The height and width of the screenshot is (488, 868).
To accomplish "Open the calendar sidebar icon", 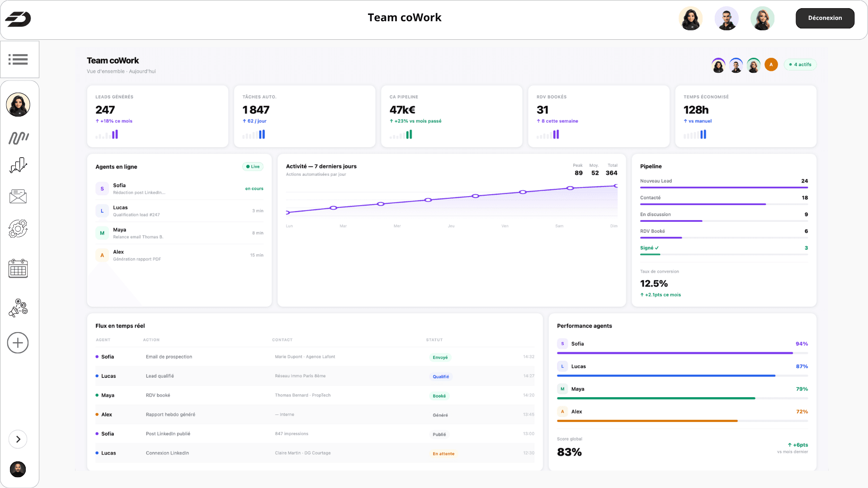I will point(18,268).
